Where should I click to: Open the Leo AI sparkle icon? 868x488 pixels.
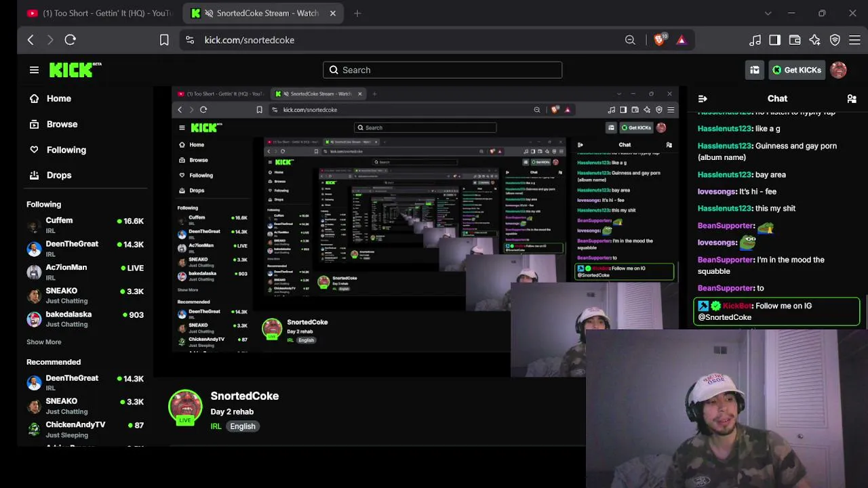pos(815,40)
